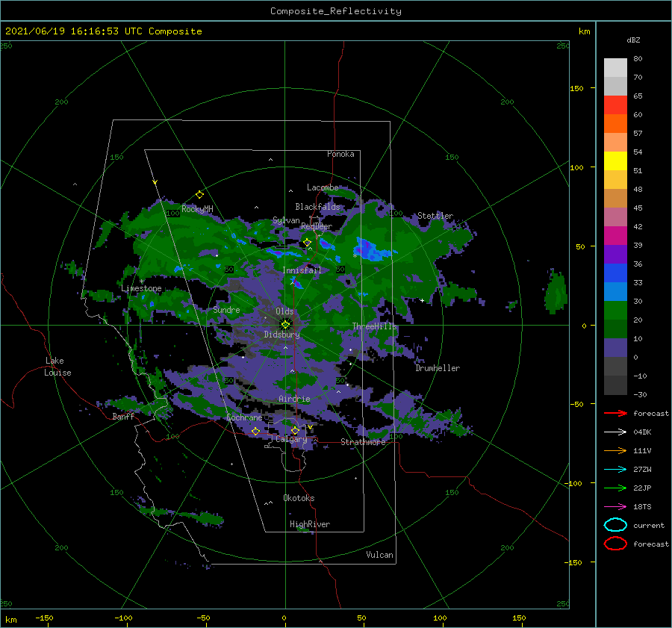Pick the bright green 30-20 dBZ band
This screenshot has width=672, height=628.
pyautogui.click(x=615, y=311)
